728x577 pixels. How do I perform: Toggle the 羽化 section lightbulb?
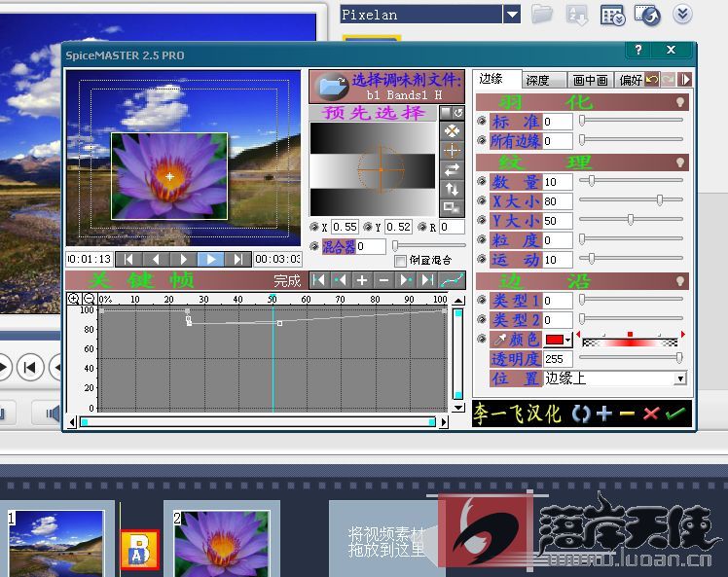(x=679, y=102)
